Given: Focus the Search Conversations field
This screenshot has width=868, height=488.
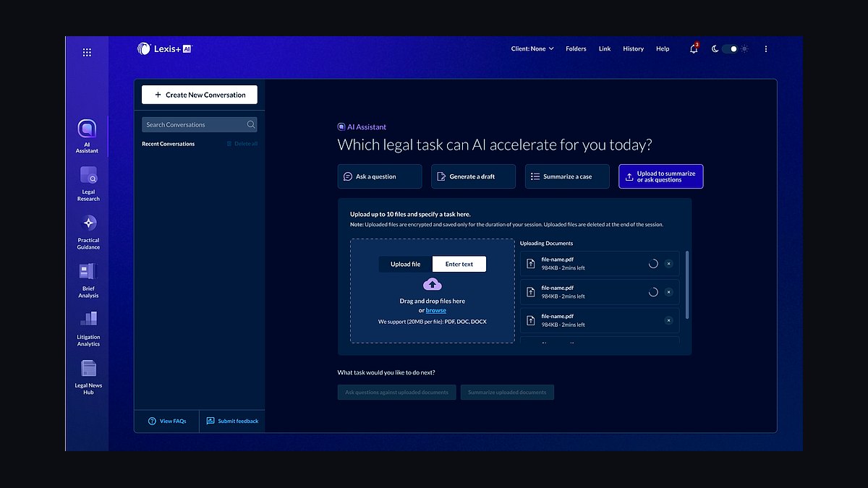Looking at the screenshot, I should coord(200,124).
